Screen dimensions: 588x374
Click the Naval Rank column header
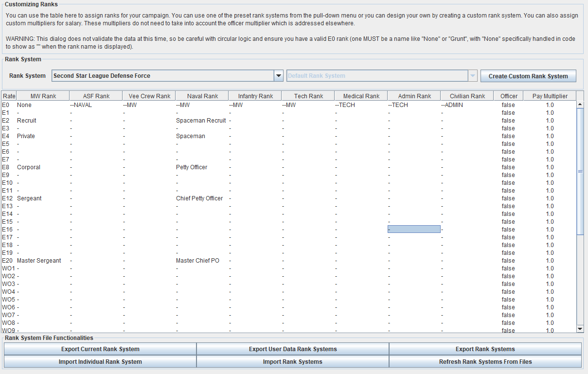202,96
